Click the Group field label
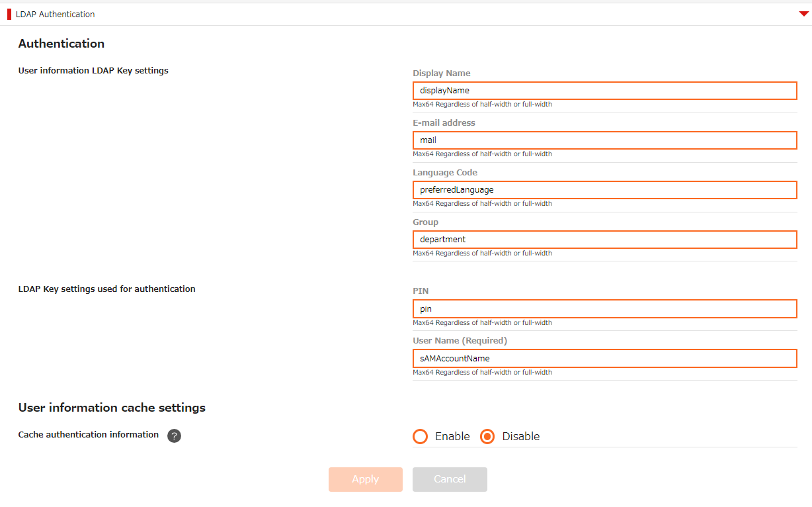This screenshot has width=812, height=507. (425, 222)
